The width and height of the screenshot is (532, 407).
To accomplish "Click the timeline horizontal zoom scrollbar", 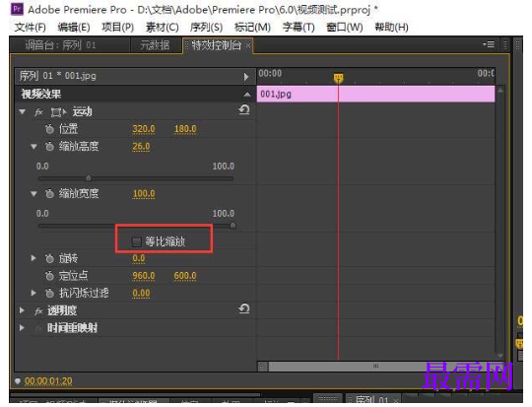I will (376, 367).
